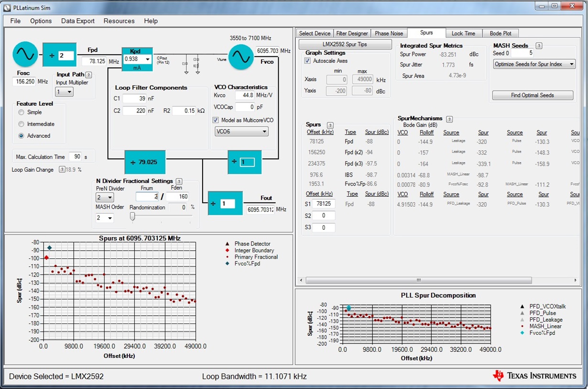Select Simple feature level
The image size is (588, 389).
click(21, 112)
